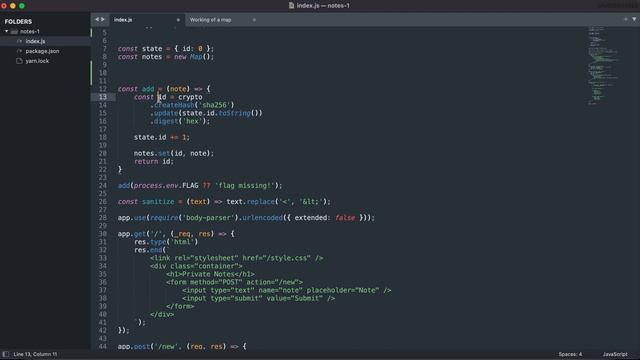This screenshot has width=640, height=360.
Task: Click the 'flag missing!' string
Action: [x=244, y=186]
